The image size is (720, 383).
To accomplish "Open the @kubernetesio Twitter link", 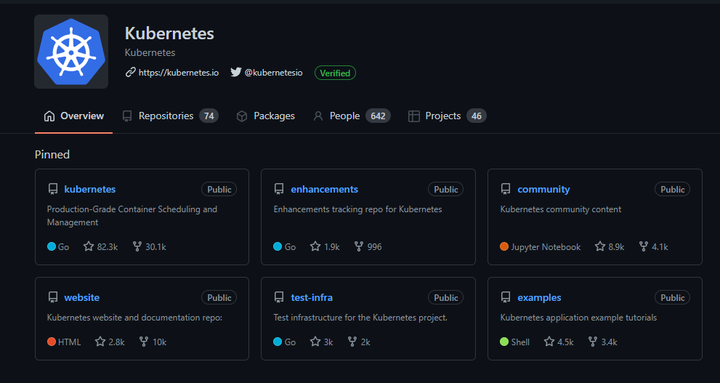I will [x=273, y=73].
